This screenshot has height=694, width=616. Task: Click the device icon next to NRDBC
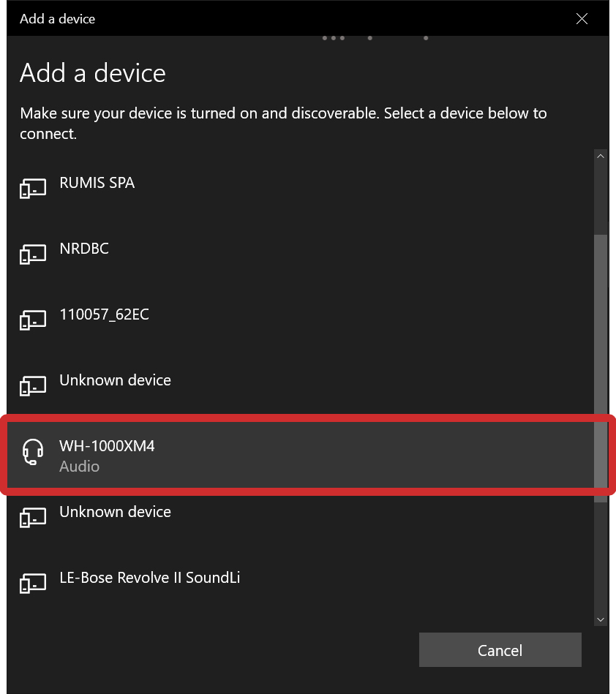pyautogui.click(x=32, y=254)
